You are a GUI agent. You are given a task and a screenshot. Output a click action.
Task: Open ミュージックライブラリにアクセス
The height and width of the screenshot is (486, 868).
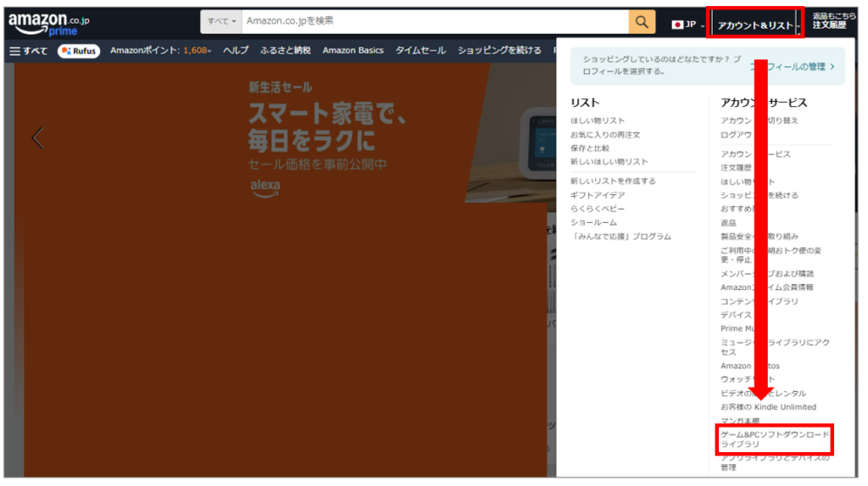click(x=775, y=348)
